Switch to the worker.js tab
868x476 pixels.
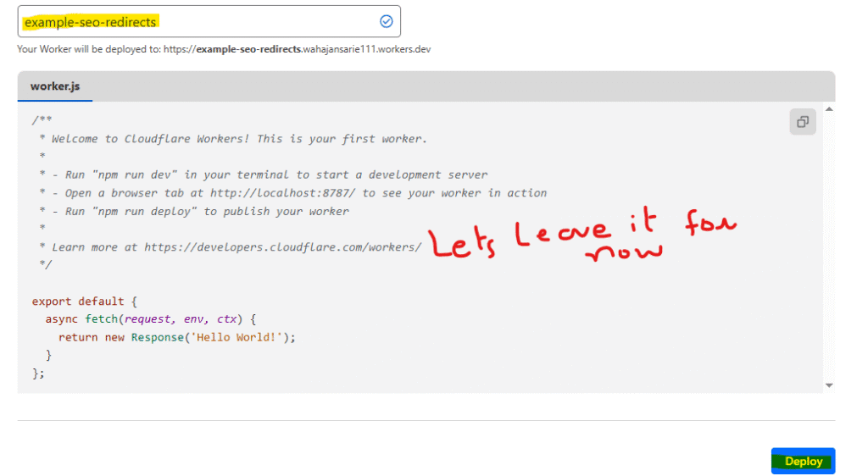coord(55,86)
